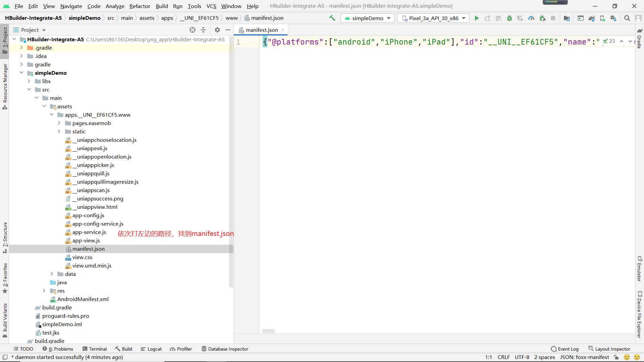Click the Make Project hammer icon

click(332, 18)
